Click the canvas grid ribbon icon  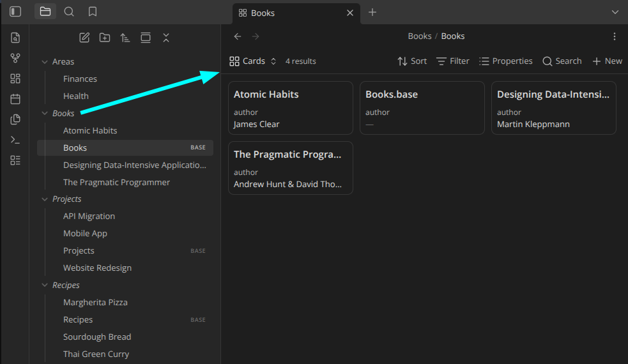[x=15, y=79]
